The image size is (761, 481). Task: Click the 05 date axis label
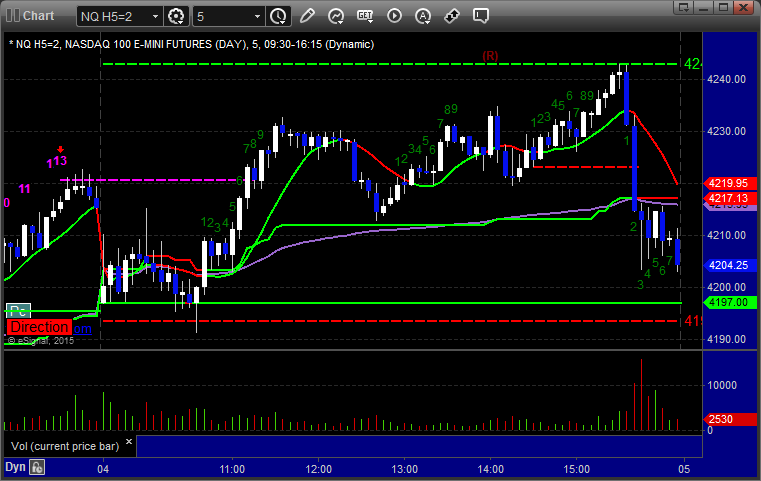684,469
